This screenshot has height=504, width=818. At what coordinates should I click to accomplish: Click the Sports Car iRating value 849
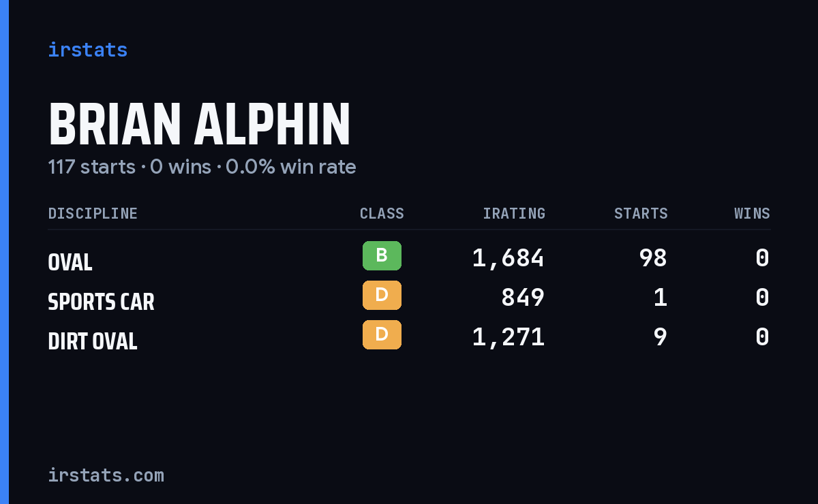point(523,298)
